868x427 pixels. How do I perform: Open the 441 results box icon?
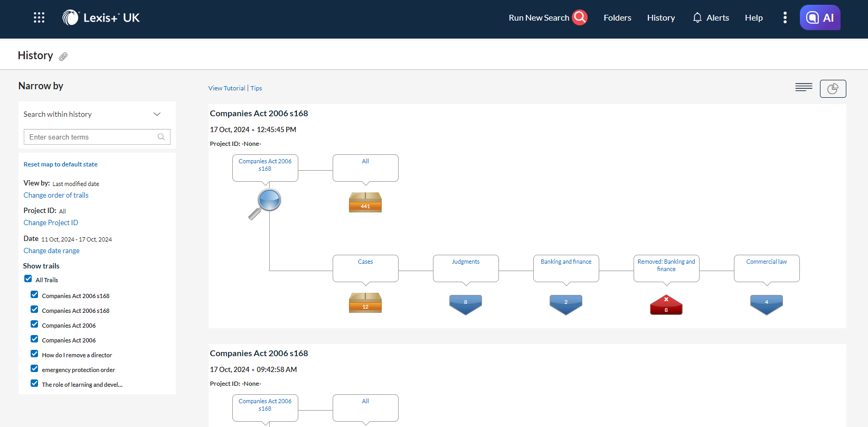pyautogui.click(x=365, y=202)
